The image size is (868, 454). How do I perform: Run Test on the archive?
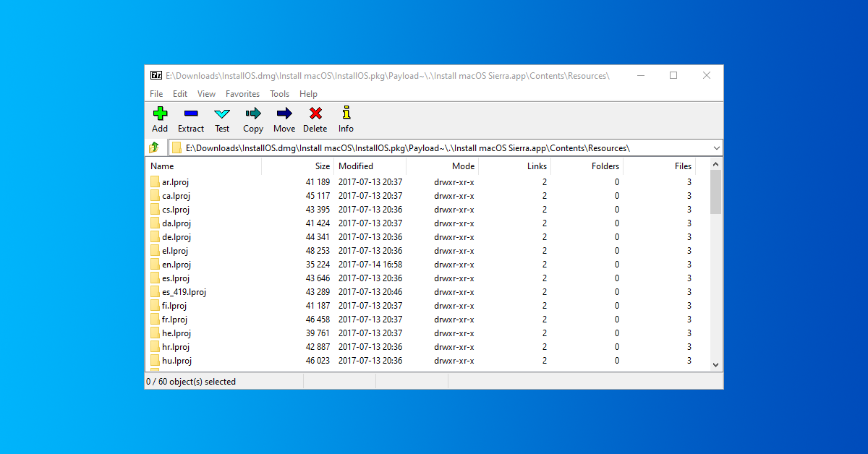[222, 113]
